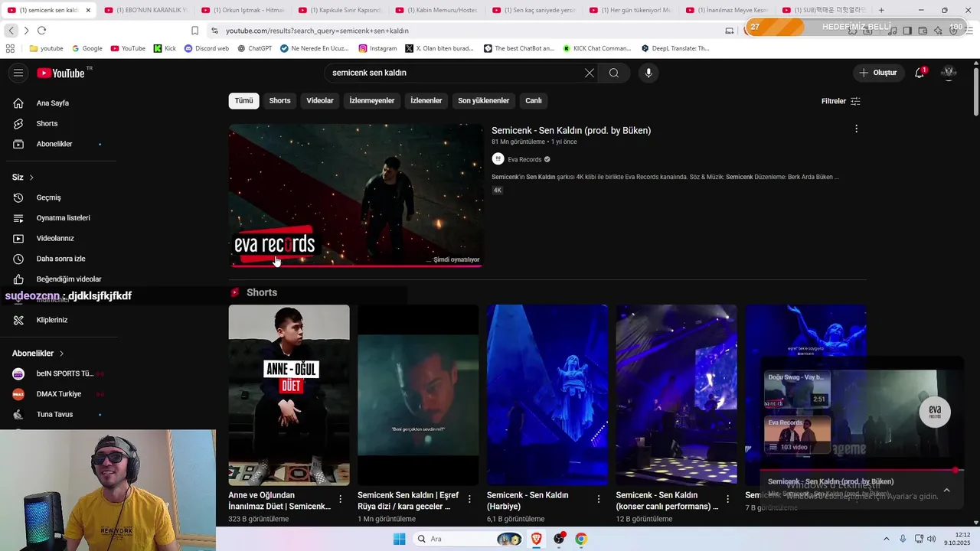This screenshot has height=551, width=980.
Task: Open the Kick bookmark
Action: click(165, 48)
